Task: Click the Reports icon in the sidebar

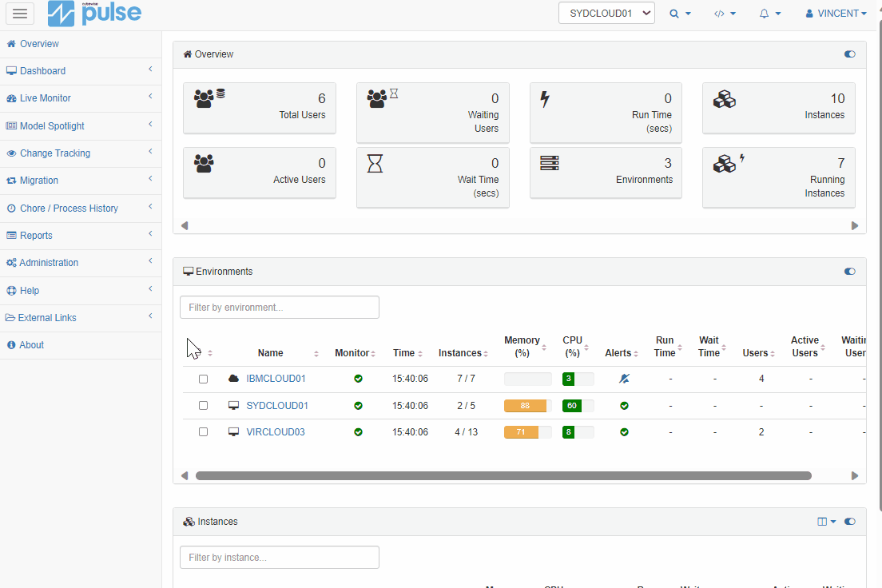Action: 11,236
